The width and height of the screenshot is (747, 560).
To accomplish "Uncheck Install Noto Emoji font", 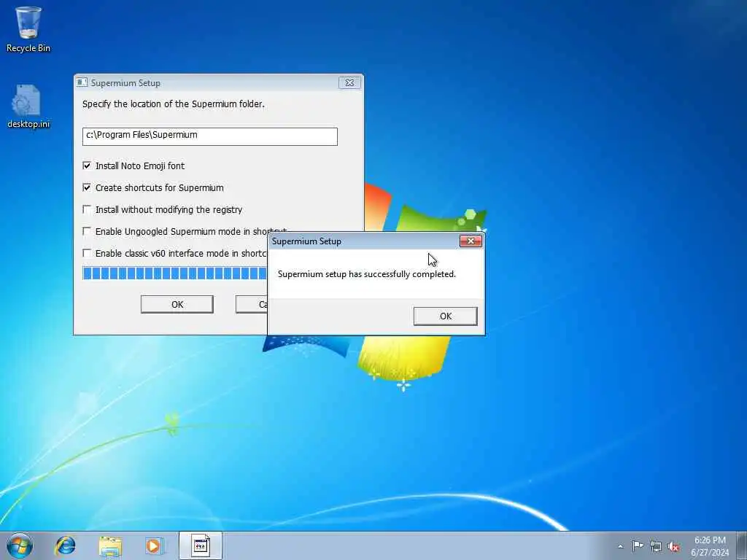I will coord(87,166).
